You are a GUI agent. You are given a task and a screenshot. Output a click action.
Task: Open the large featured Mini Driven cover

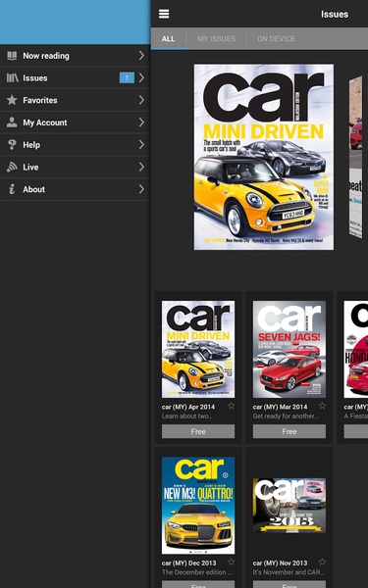tap(264, 157)
